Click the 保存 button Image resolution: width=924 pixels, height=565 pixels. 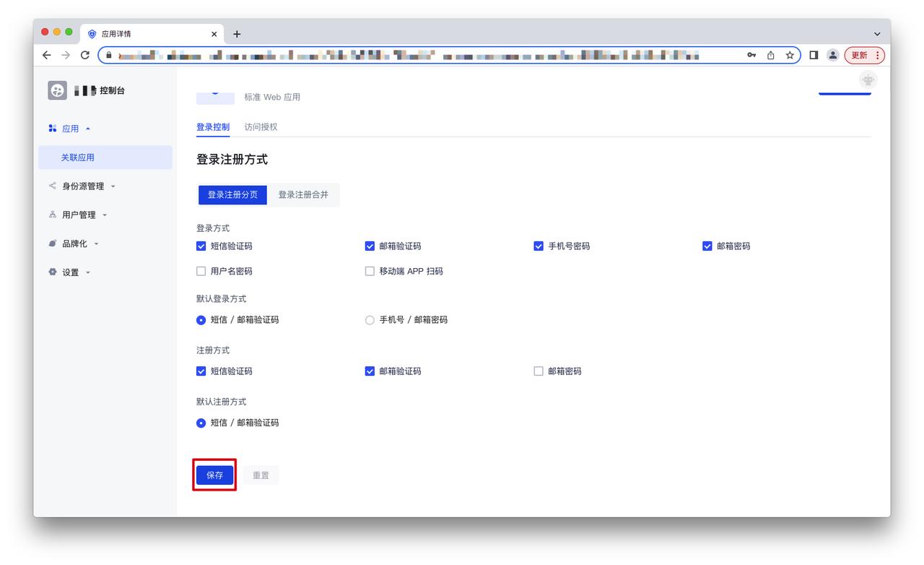tap(214, 475)
